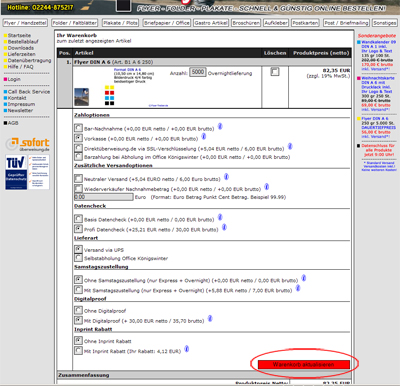Open info icon for Mit Samstagszustellung
Image resolution: width=400 pixels, height=386 pixels.
[x=298, y=288]
